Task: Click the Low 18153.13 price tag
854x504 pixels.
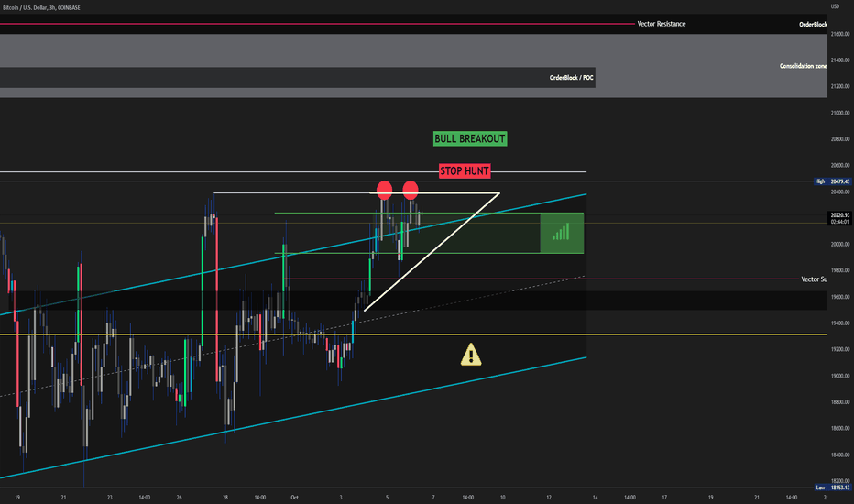Action: [x=832, y=488]
